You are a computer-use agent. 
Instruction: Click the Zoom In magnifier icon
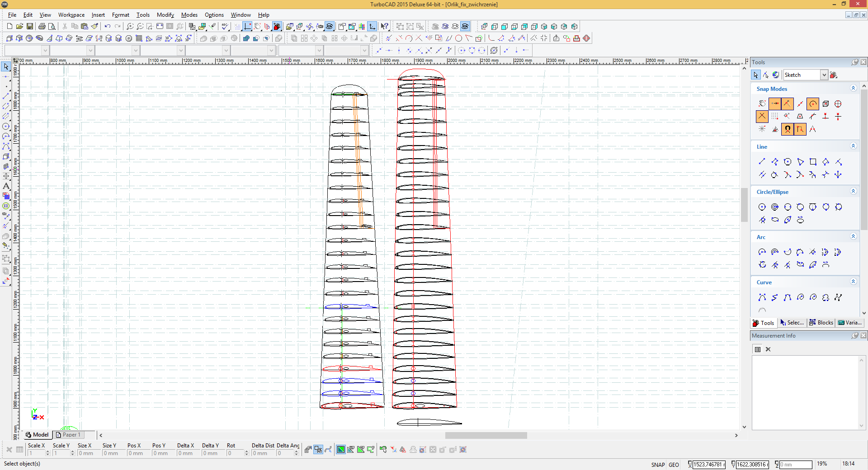click(130, 27)
